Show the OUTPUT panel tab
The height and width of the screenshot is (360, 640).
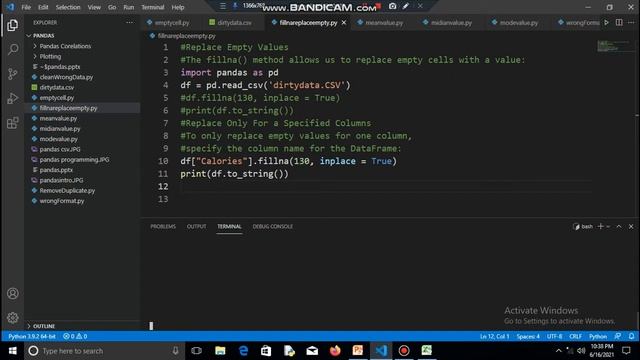point(196,227)
